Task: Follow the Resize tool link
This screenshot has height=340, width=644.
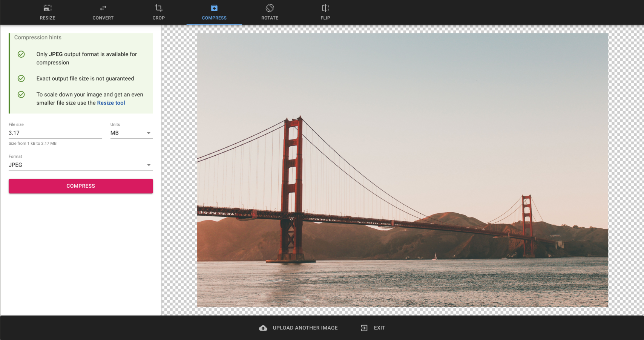Action: click(111, 103)
